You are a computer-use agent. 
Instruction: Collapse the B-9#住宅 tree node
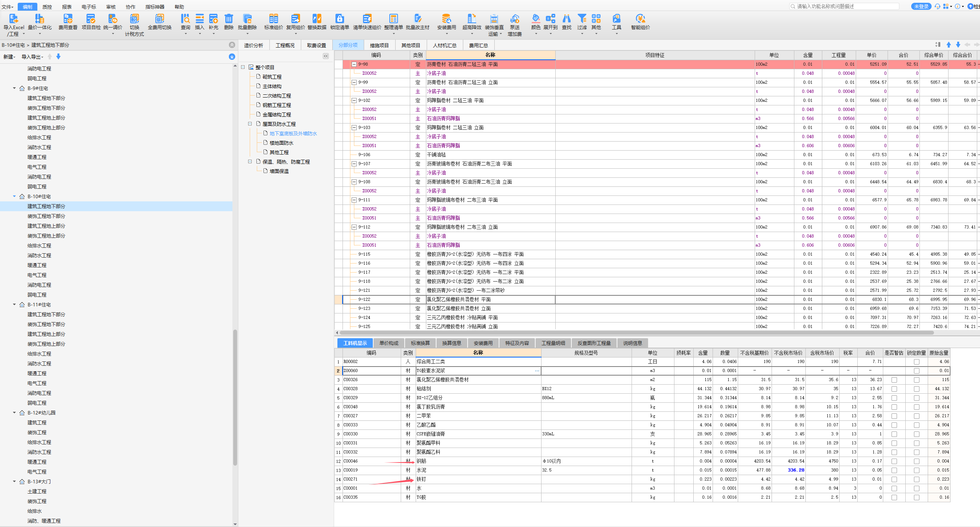[15, 88]
